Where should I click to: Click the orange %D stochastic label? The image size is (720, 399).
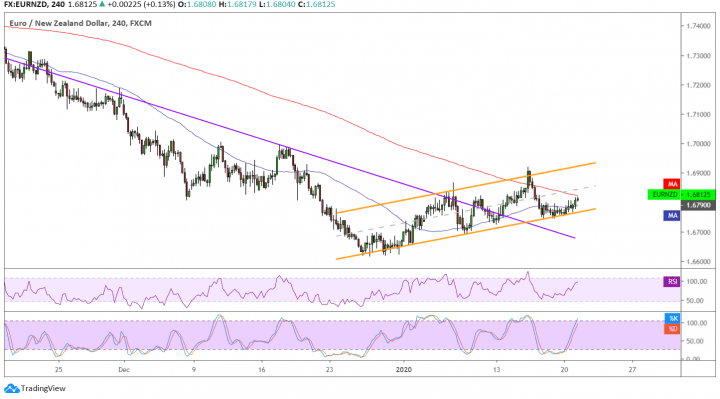coord(672,329)
